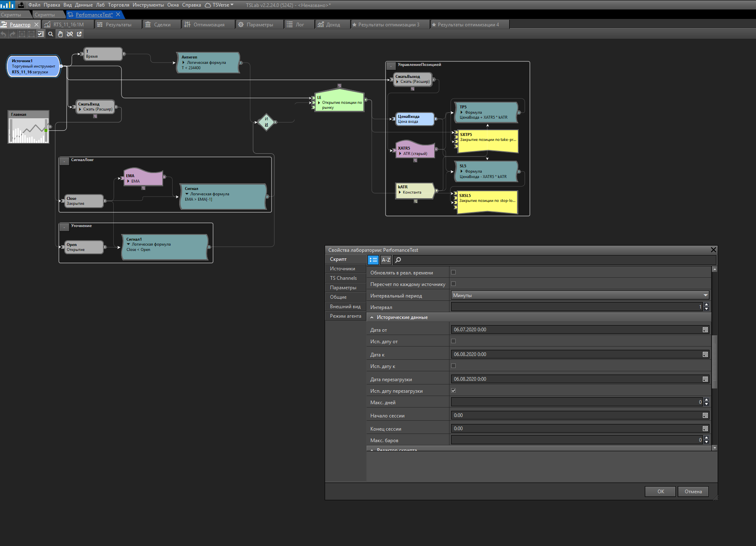Click the 'Дата к' date input field
756x546 pixels.
tap(576, 354)
